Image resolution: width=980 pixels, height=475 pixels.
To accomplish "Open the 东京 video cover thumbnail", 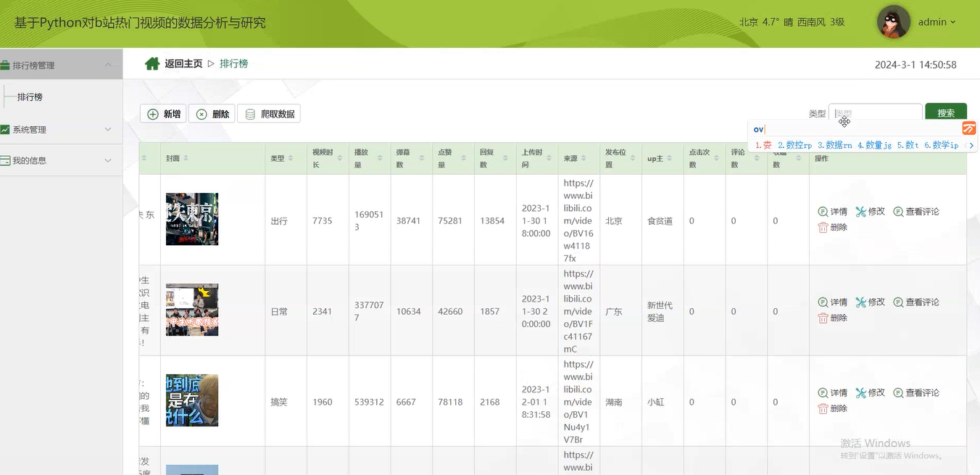I will coord(192,219).
